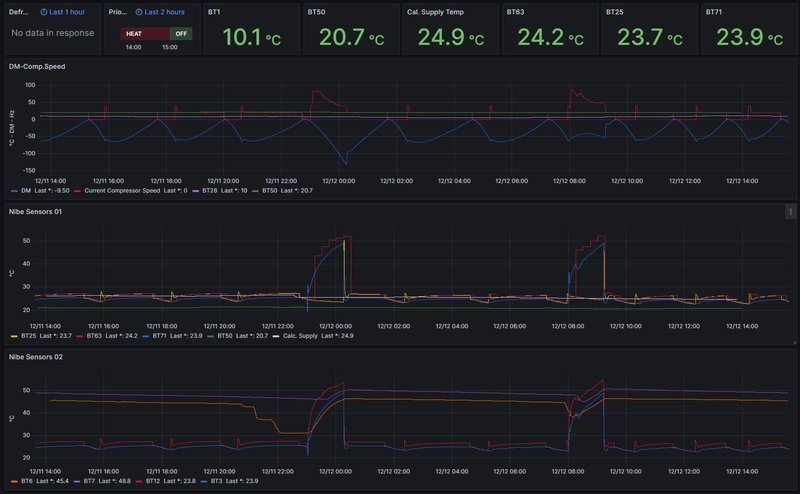This screenshot has height=494, width=800.
Task: Open the BT63 stat panel title menu
Action: coord(515,12)
